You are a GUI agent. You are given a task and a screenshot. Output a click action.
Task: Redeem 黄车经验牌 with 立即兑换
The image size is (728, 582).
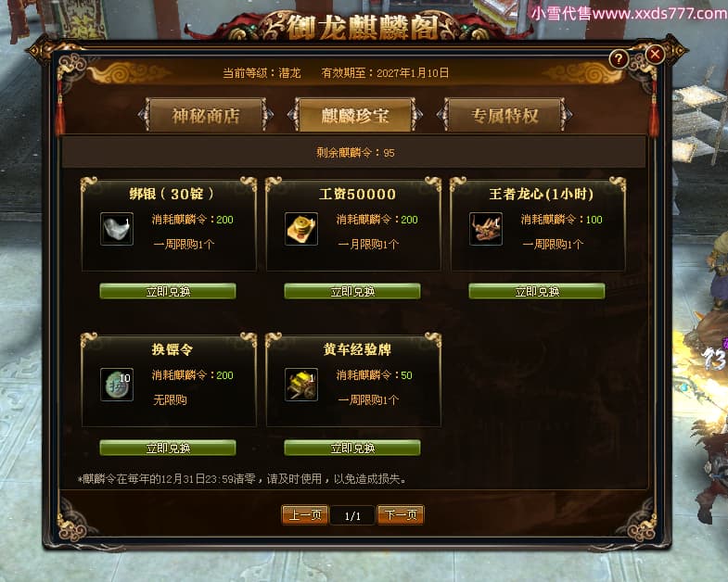coord(352,448)
